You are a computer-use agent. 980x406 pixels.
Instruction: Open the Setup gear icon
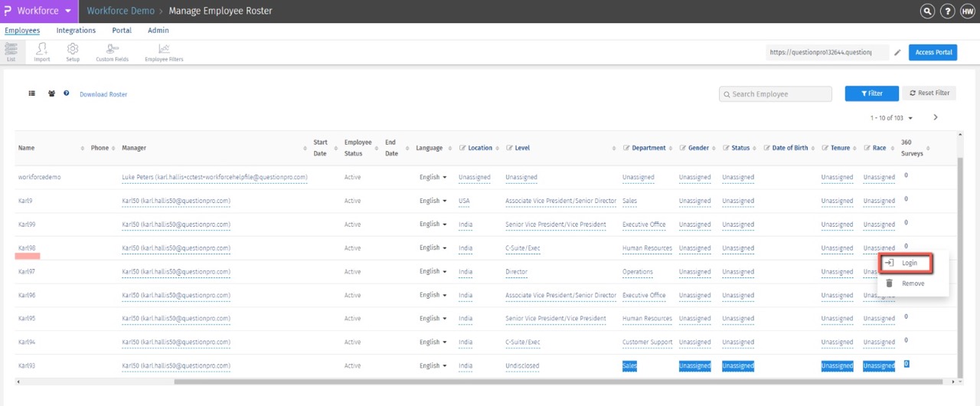[x=73, y=50]
